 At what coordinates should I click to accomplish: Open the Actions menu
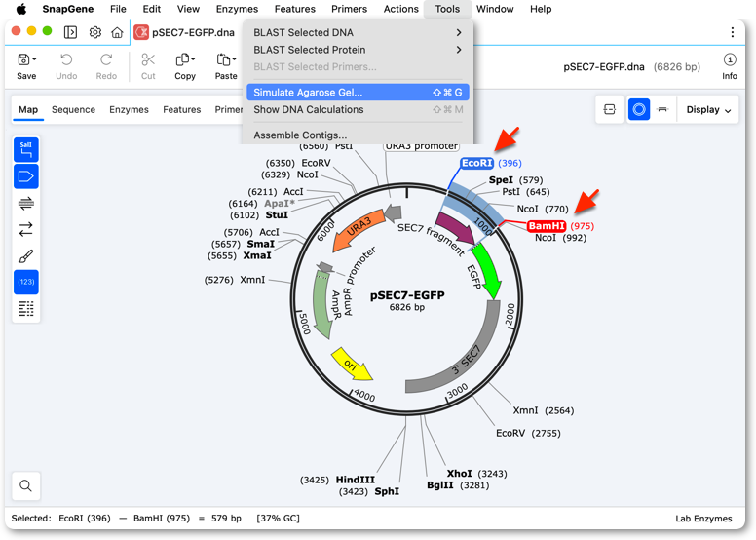pyautogui.click(x=400, y=9)
